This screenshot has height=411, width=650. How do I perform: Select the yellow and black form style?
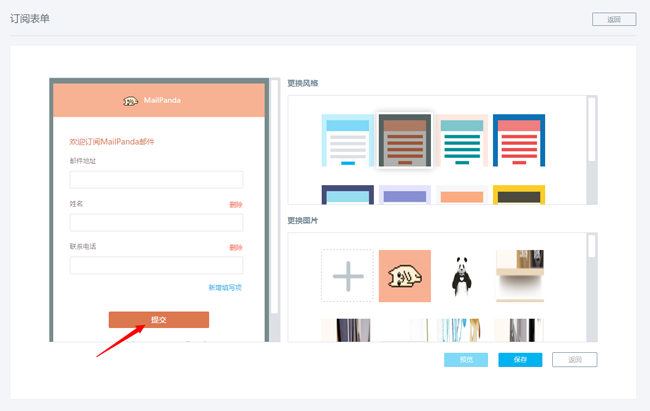[519, 195]
